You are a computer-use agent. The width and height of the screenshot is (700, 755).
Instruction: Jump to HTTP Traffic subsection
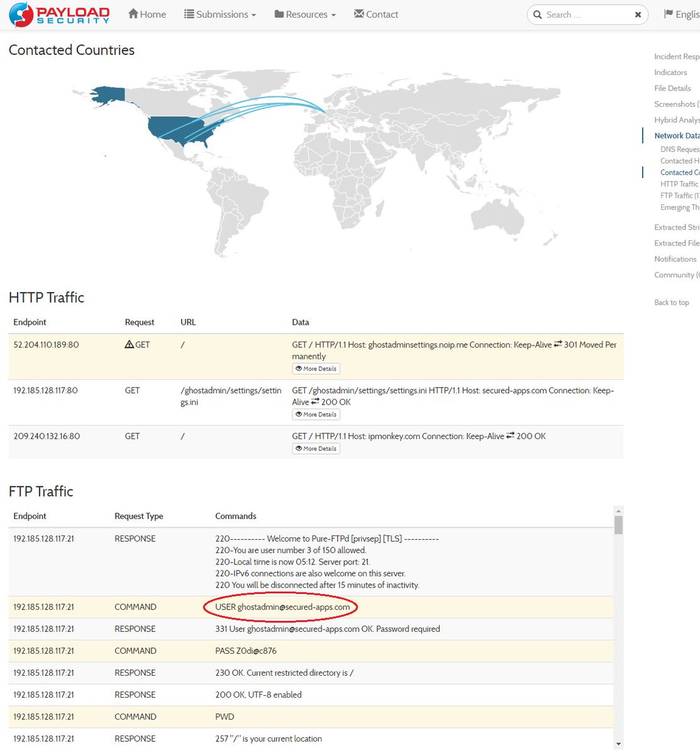[x=679, y=184]
